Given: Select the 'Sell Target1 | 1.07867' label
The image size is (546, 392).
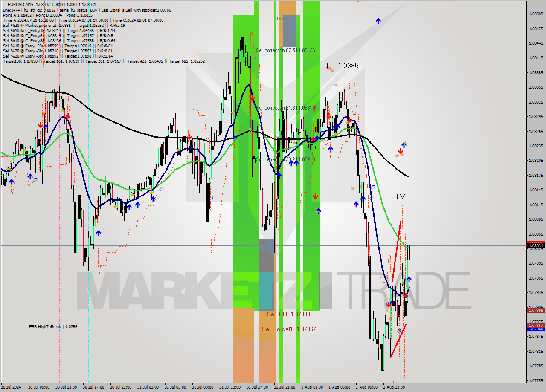Looking at the screenshot, I should pyautogui.click(x=289, y=329).
